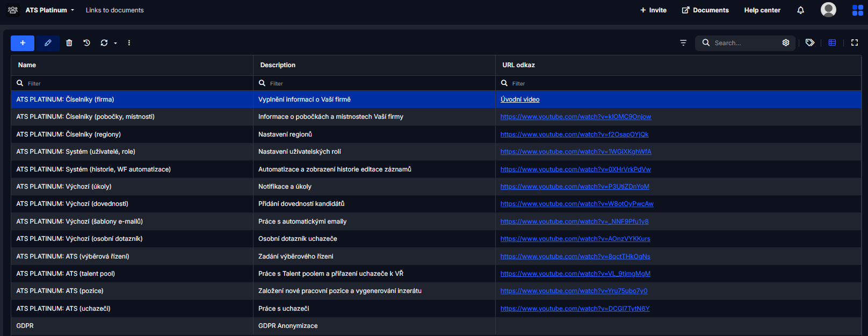The height and width of the screenshot is (336, 868).
Task: Click the Description column filter field
Action: pyautogui.click(x=374, y=83)
